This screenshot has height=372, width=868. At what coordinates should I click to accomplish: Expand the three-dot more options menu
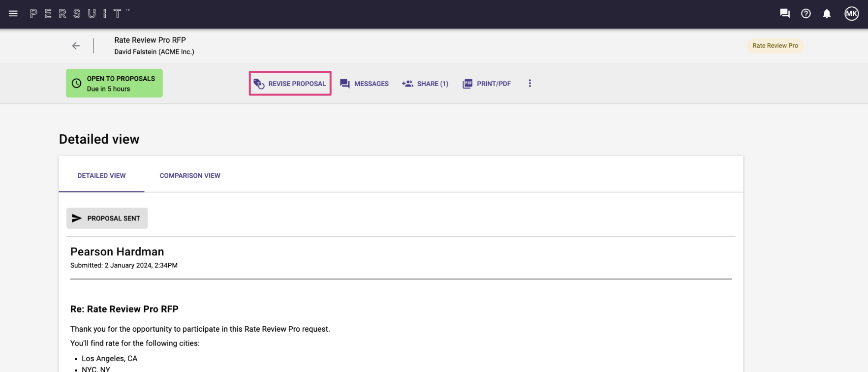[530, 84]
